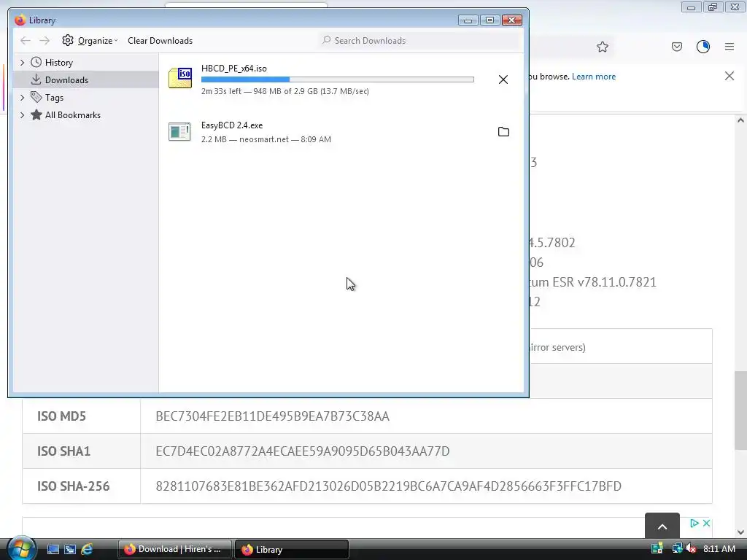The width and height of the screenshot is (747, 560).
Task: Click the HBCD_PE_x64.iso file icon
Action: coord(180,78)
